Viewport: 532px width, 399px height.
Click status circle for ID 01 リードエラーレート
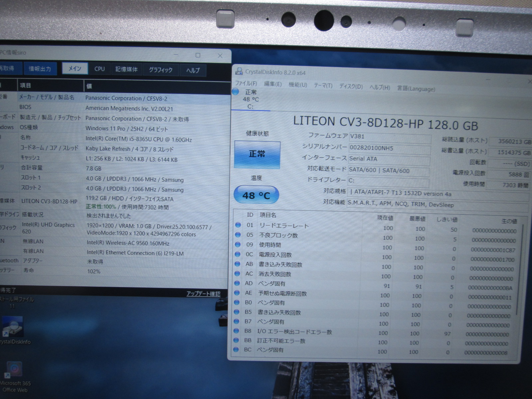pyautogui.click(x=238, y=225)
